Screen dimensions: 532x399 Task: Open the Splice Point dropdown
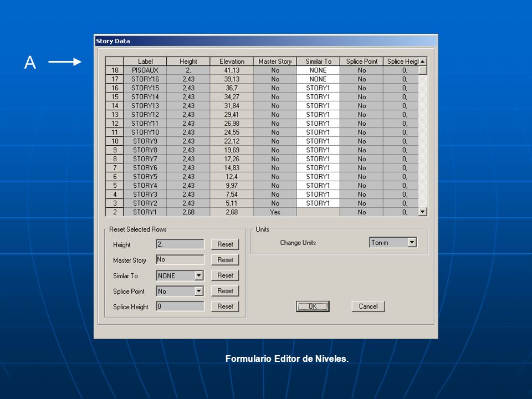pos(199,291)
